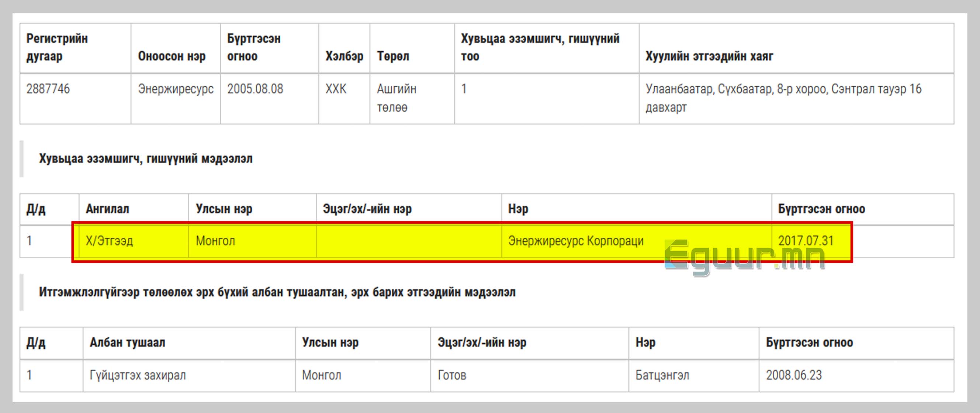Select the date 2008.06.23

click(x=794, y=375)
